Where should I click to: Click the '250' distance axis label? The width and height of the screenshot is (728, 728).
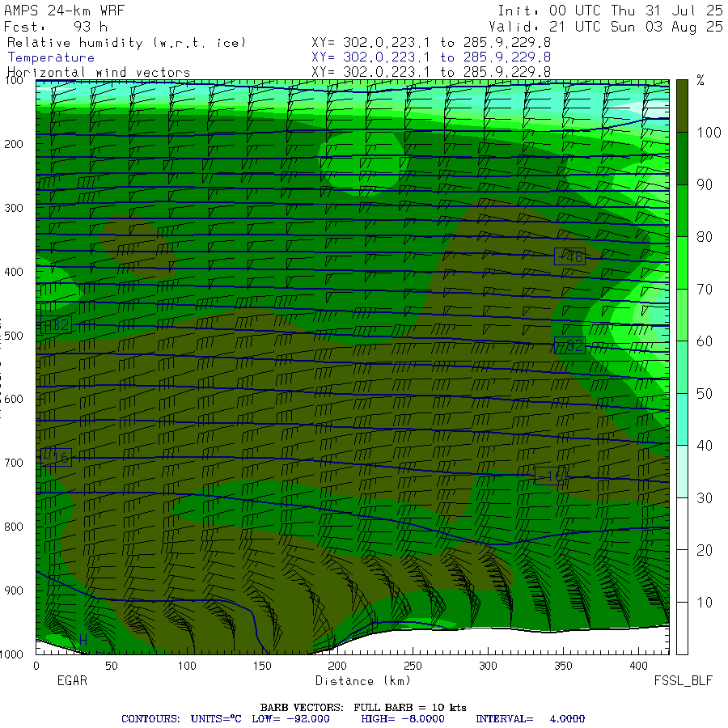(x=413, y=666)
